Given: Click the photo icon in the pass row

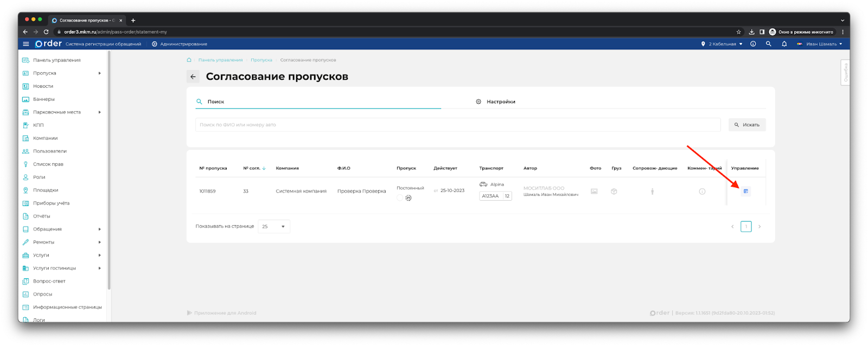Looking at the screenshot, I should (x=594, y=191).
